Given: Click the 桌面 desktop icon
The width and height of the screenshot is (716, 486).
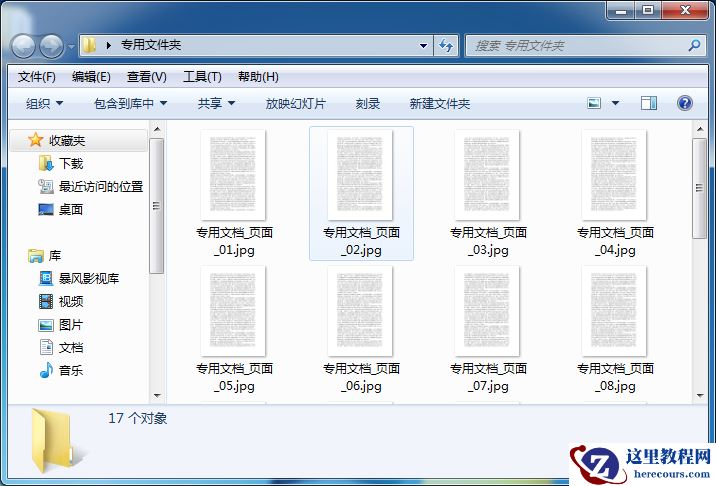Looking at the screenshot, I should [x=46, y=210].
